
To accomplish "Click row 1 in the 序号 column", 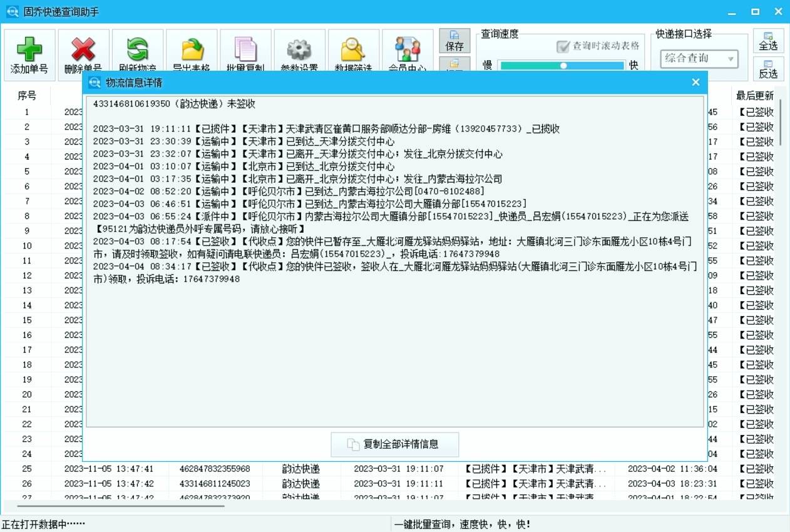I will click(26, 111).
